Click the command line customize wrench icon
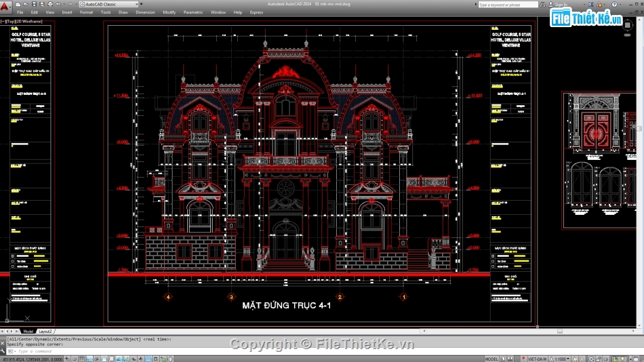Image resolution: width=644 pixels, height=362 pixels. coord(3,351)
